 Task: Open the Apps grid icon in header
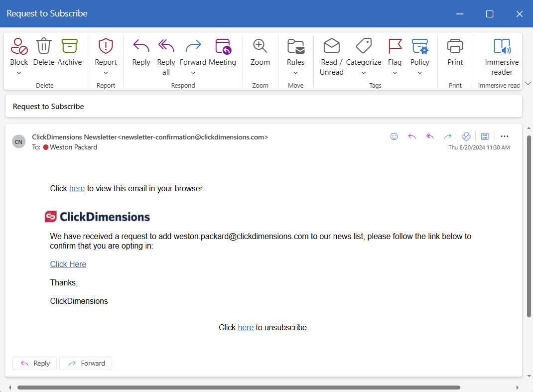point(485,136)
